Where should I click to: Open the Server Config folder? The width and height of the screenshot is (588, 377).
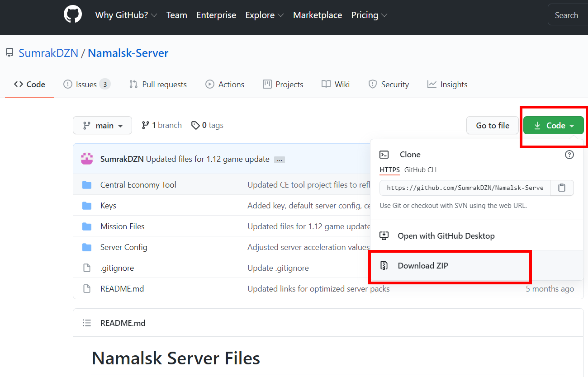click(x=124, y=247)
